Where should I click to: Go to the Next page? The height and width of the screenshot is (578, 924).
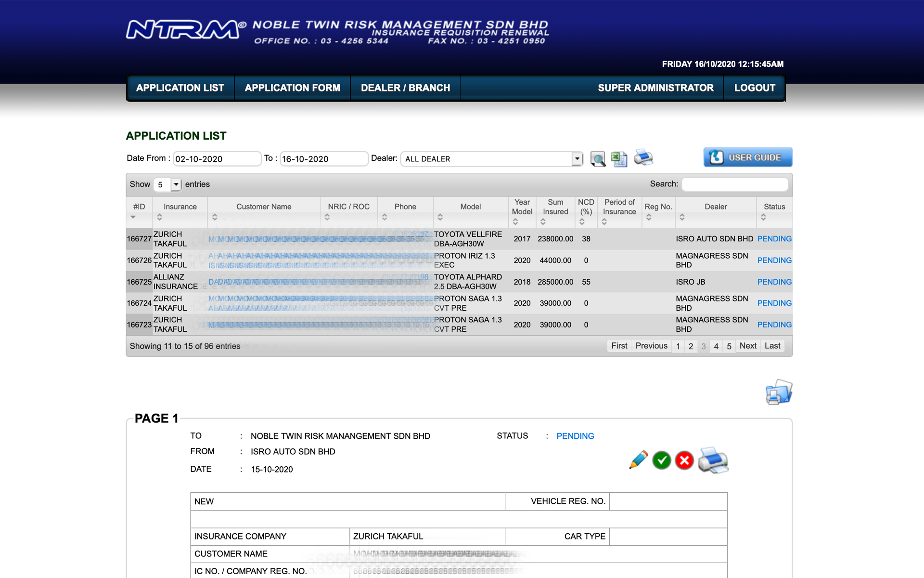tap(748, 346)
